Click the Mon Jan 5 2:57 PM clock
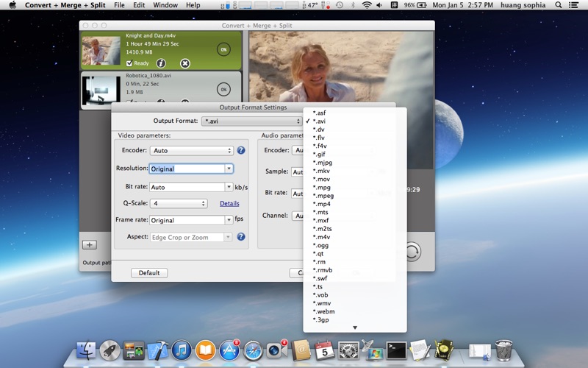 [462, 5]
